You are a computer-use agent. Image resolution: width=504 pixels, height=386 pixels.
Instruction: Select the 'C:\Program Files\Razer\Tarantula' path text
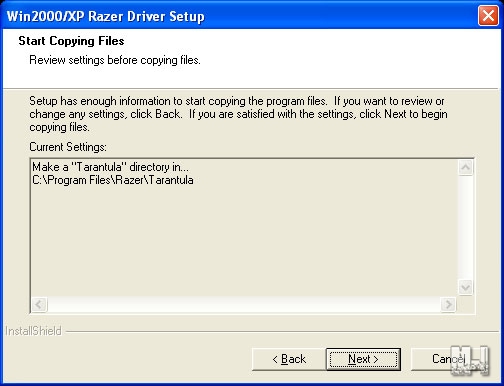point(113,180)
